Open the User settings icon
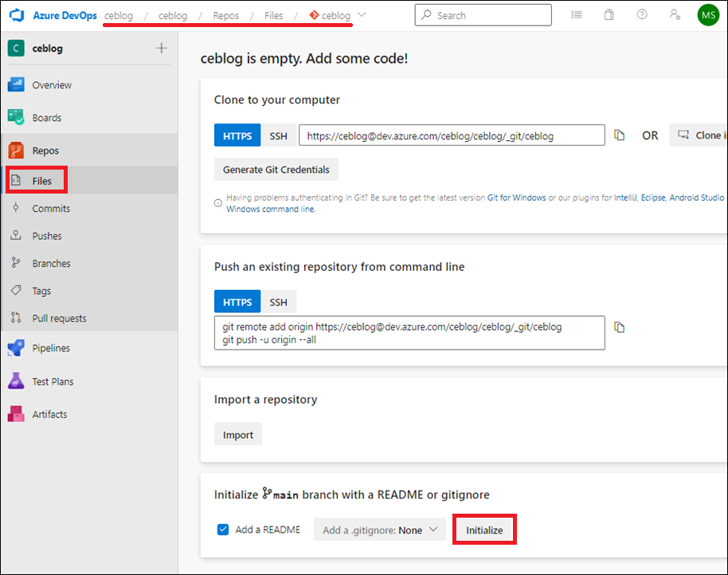728x575 pixels. (675, 14)
